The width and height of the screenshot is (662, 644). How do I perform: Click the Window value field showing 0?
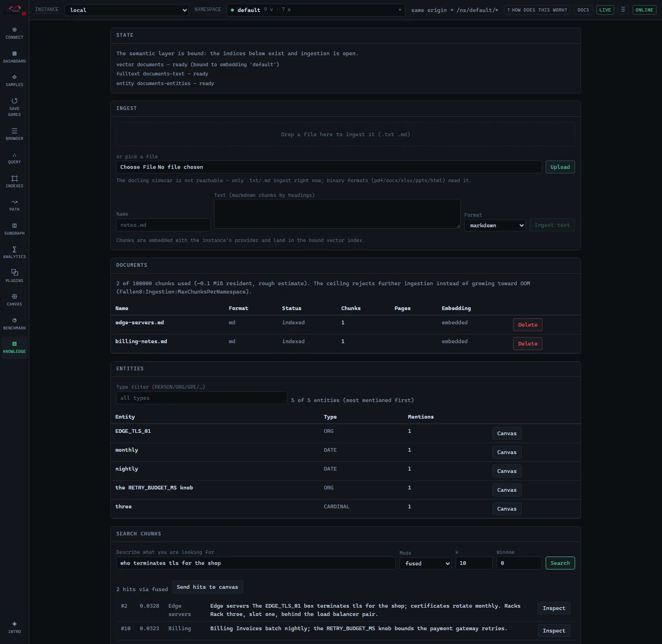519,563
